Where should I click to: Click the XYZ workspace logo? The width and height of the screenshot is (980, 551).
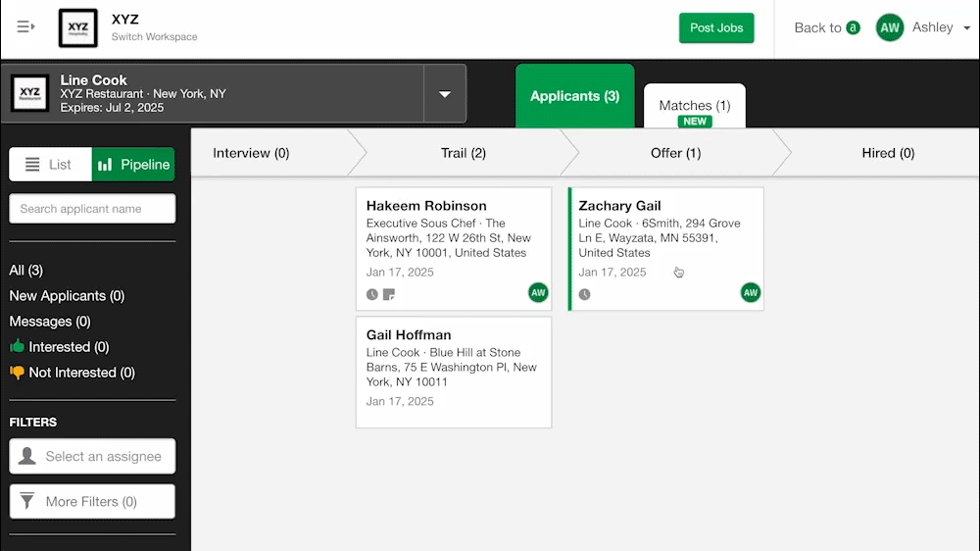[x=78, y=28]
